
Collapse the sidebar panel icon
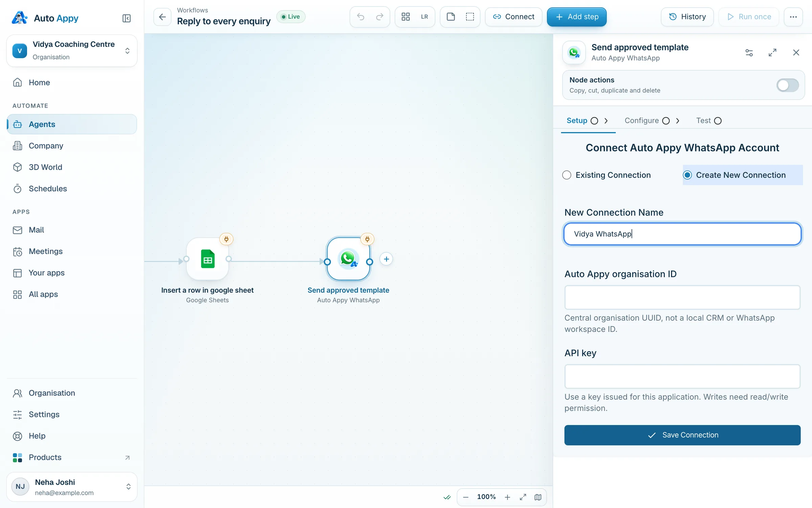point(126,18)
